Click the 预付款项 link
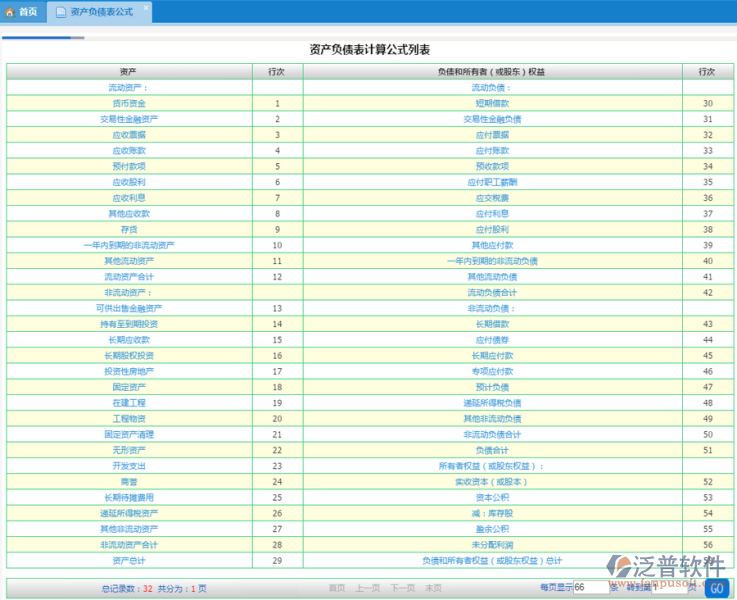Screen dimensions: 737x600 click(129, 166)
